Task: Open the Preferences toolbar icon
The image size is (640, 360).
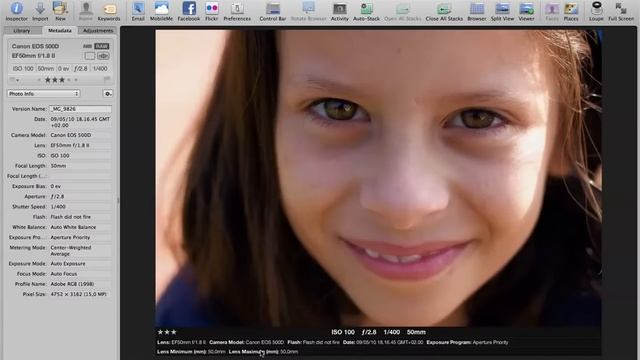Action: tap(237, 8)
